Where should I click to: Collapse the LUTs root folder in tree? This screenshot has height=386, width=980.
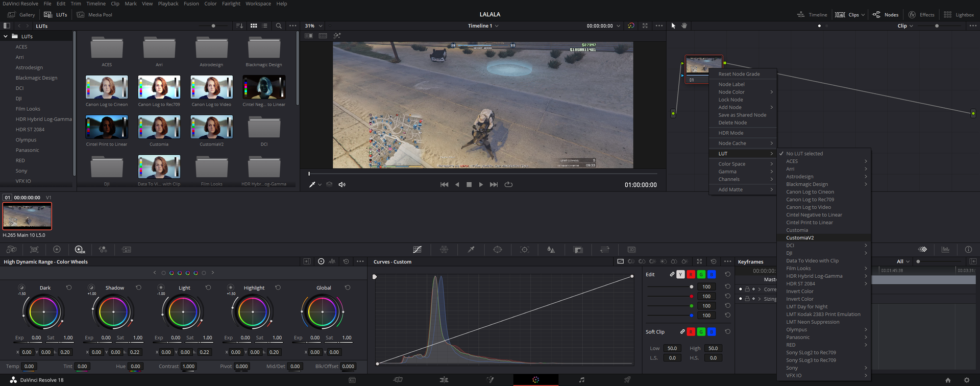6,37
